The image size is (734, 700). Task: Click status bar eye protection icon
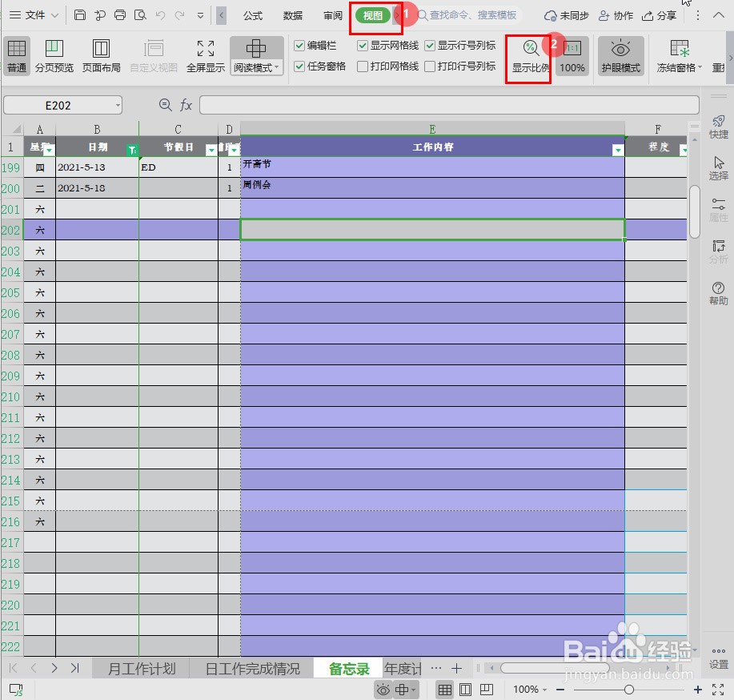[383, 690]
